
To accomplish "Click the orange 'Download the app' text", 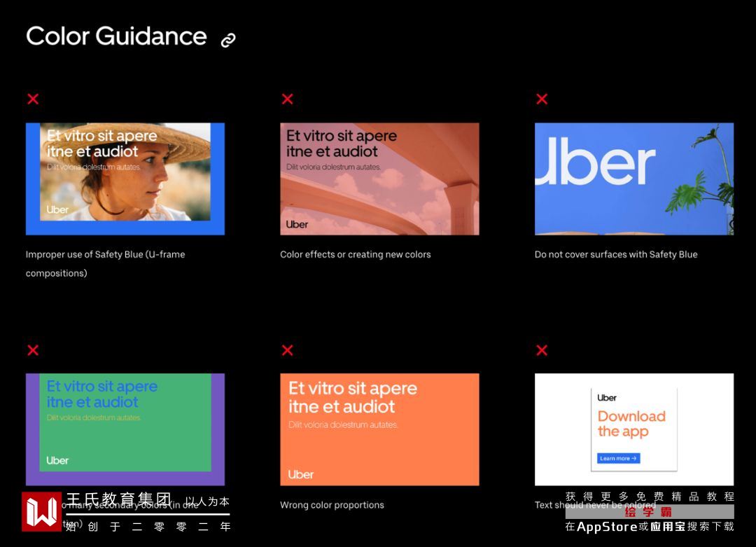I will [631, 424].
